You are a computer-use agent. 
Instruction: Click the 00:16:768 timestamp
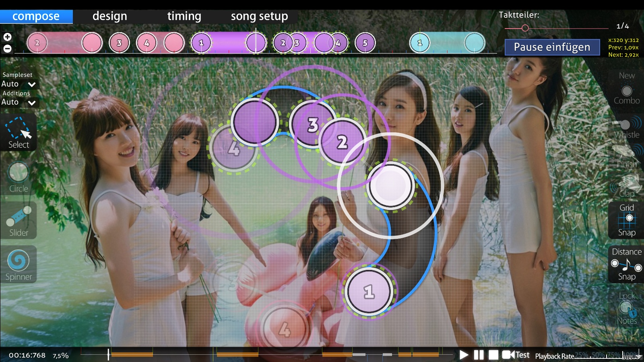click(27, 355)
